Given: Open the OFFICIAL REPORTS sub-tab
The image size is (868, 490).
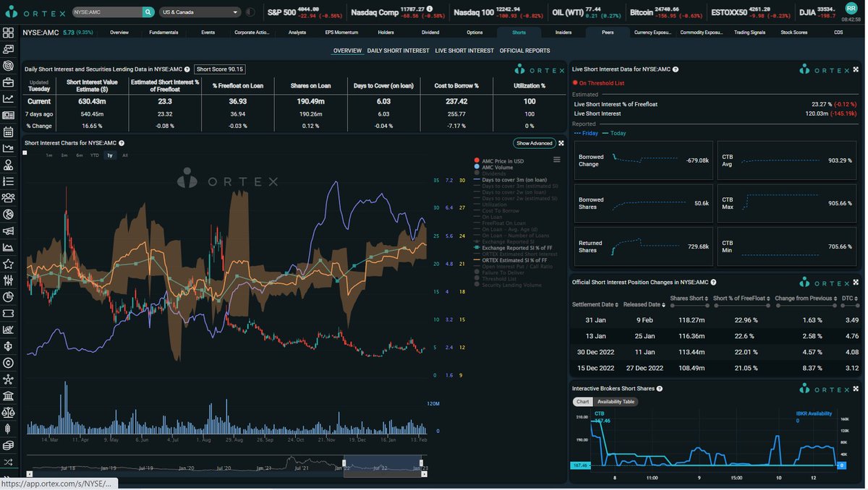Looking at the screenshot, I should pyautogui.click(x=524, y=51).
